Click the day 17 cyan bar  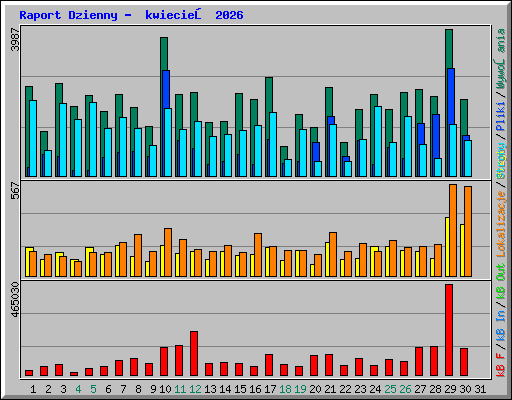[273, 144]
